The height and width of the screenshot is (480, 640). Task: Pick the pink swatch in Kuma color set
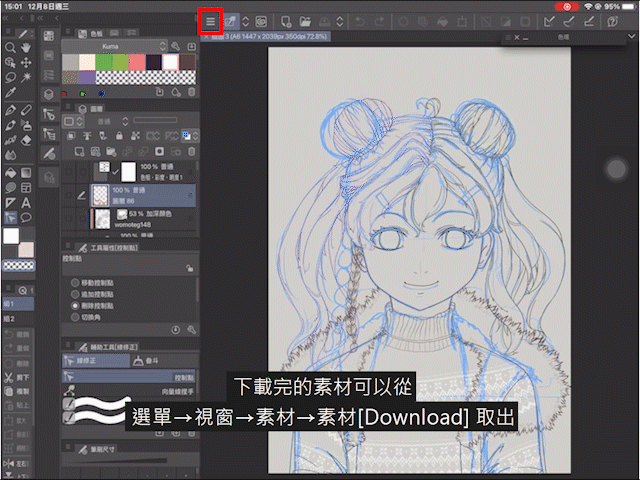click(137, 62)
